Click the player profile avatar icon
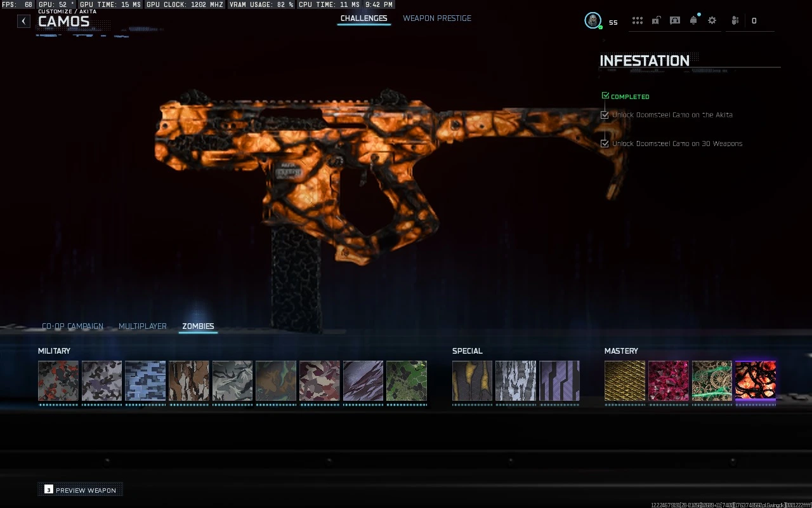Viewport: 812px width, 508px height. 593,20
